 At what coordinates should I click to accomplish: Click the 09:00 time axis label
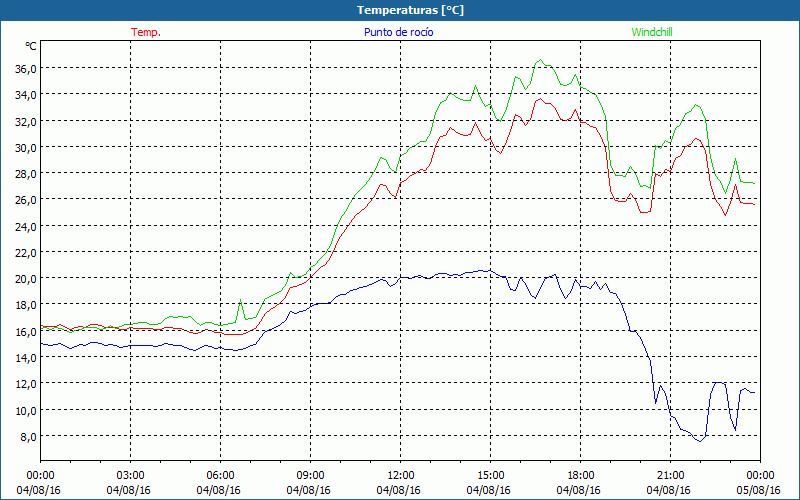click(x=310, y=476)
